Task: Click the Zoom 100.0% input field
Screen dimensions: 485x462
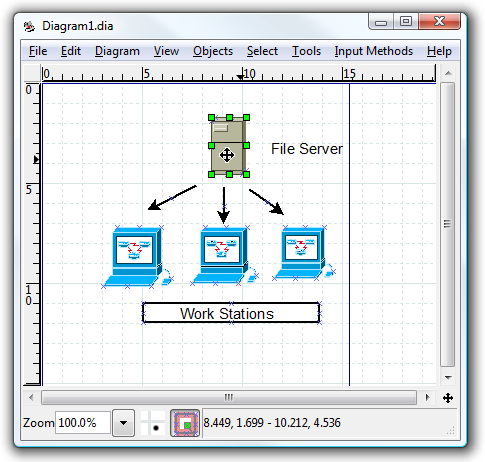Action: coord(83,423)
